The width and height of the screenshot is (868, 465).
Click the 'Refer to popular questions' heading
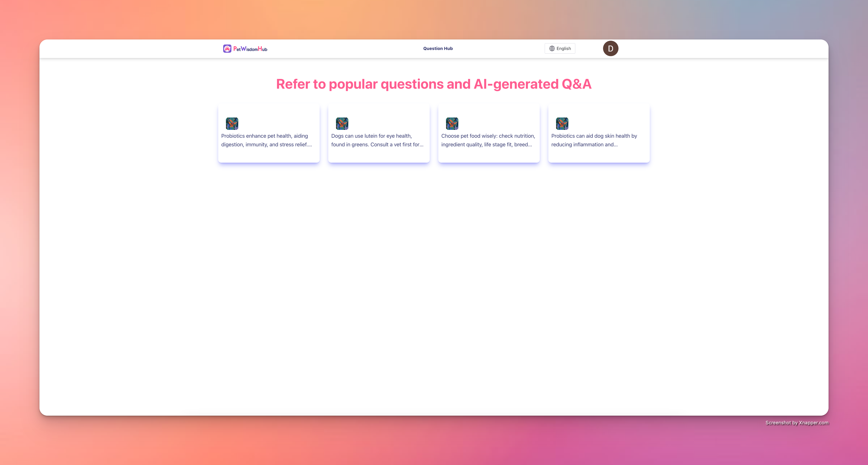434,84
